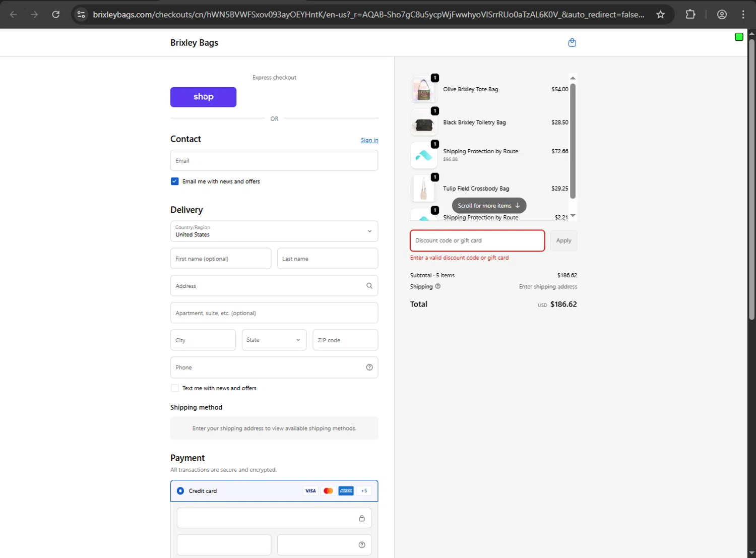
Task: Click the order list scroll up arrow
Action: click(573, 78)
